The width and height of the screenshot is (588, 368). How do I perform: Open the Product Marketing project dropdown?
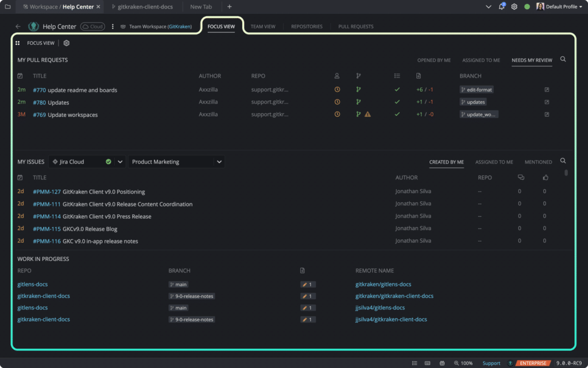click(219, 161)
